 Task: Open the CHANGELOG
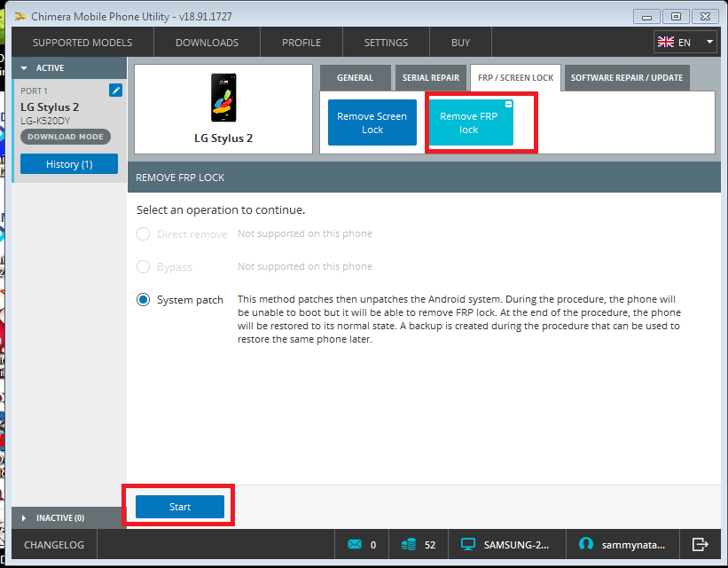click(54, 544)
